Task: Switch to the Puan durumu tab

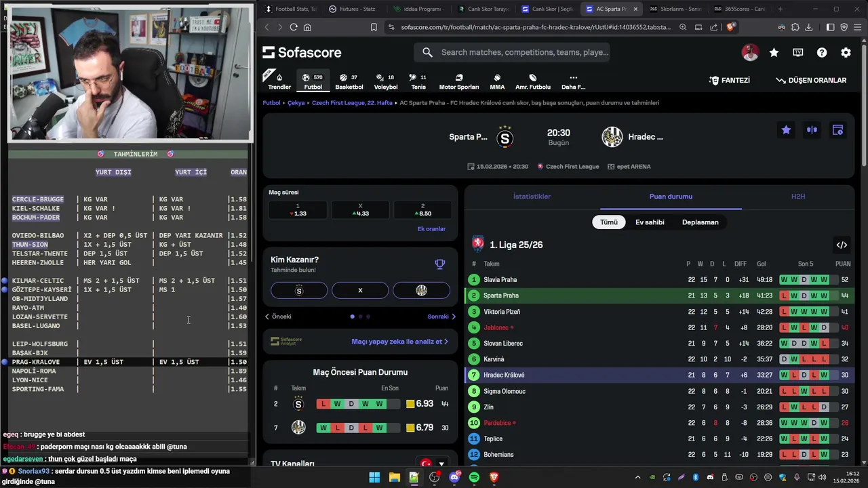Action: coord(671,197)
